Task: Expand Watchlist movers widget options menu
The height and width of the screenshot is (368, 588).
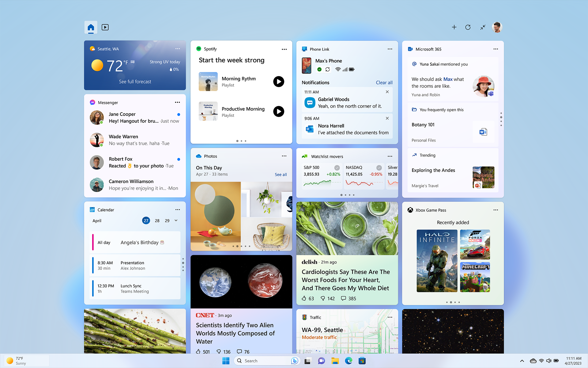Action: click(390, 156)
